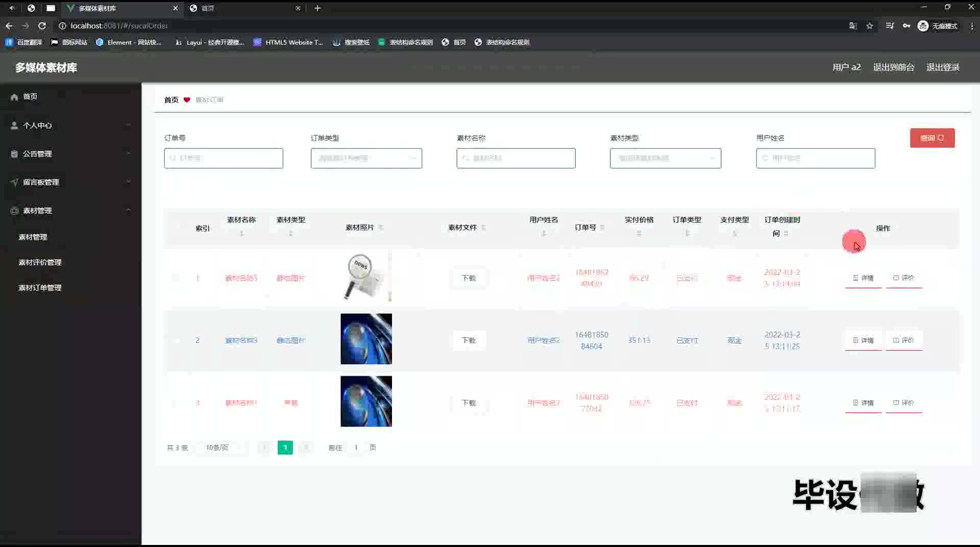Click 下载 for row 素材名称3

pos(469,340)
